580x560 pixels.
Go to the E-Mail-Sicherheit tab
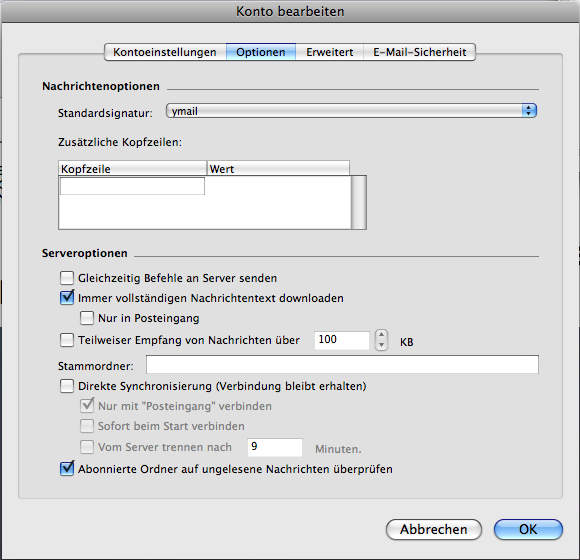pyautogui.click(x=419, y=52)
